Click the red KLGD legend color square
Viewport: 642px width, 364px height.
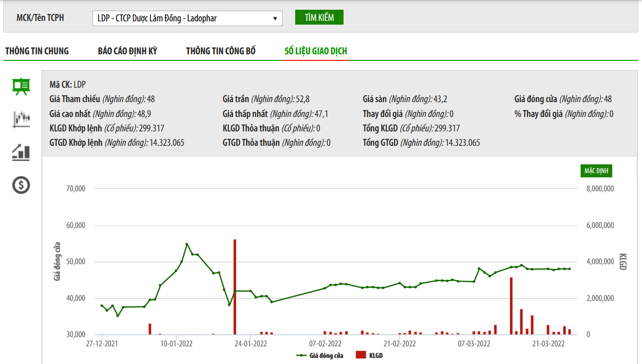pyautogui.click(x=361, y=356)
